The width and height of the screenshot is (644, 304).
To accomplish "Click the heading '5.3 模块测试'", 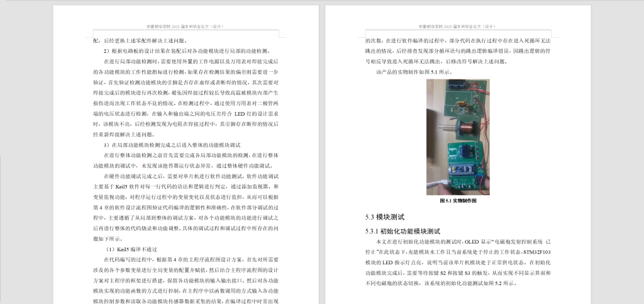I will [385, 217].
